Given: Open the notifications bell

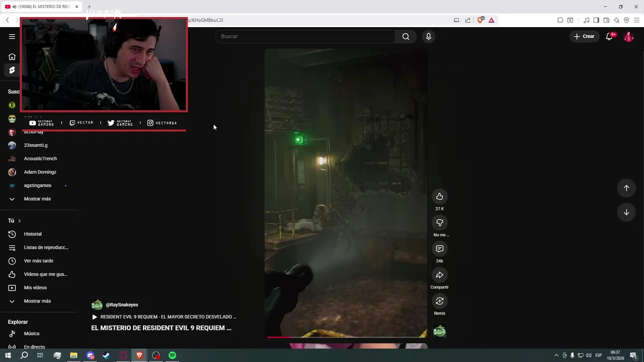Looking at the screenshot, I should 609,36.
